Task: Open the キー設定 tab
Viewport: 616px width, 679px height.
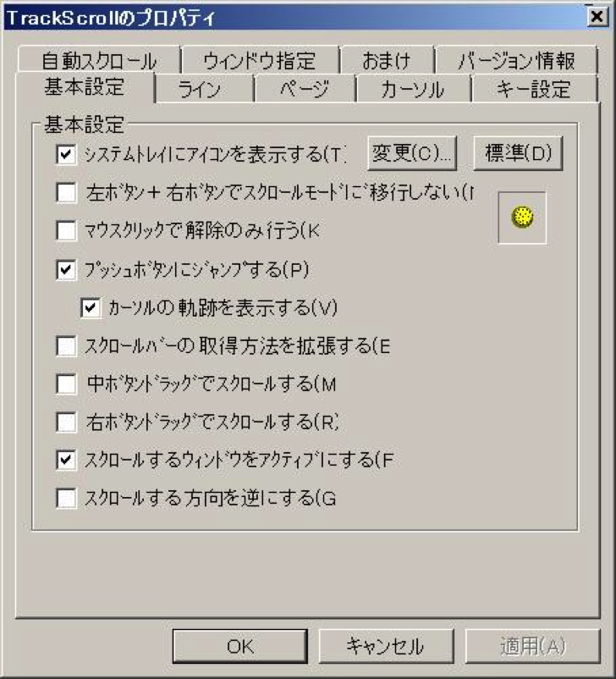Action: coord(534,88)
